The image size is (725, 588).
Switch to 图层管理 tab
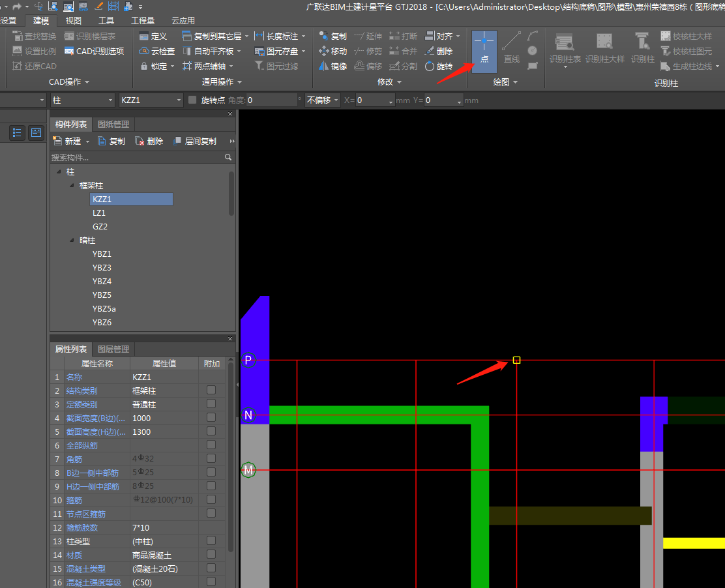(113, 349)
